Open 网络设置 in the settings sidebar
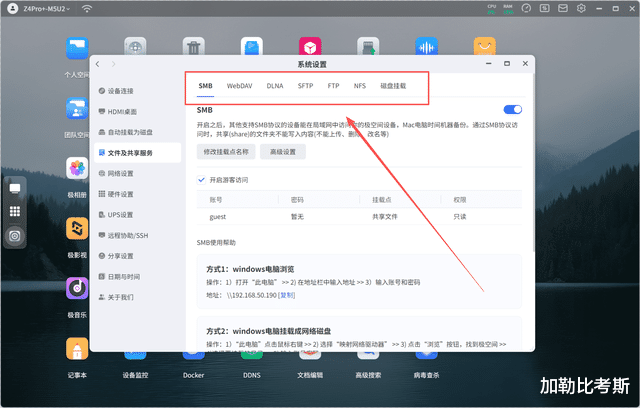The height and width of the screenshot is (408, 640). [x=138, y=173]
